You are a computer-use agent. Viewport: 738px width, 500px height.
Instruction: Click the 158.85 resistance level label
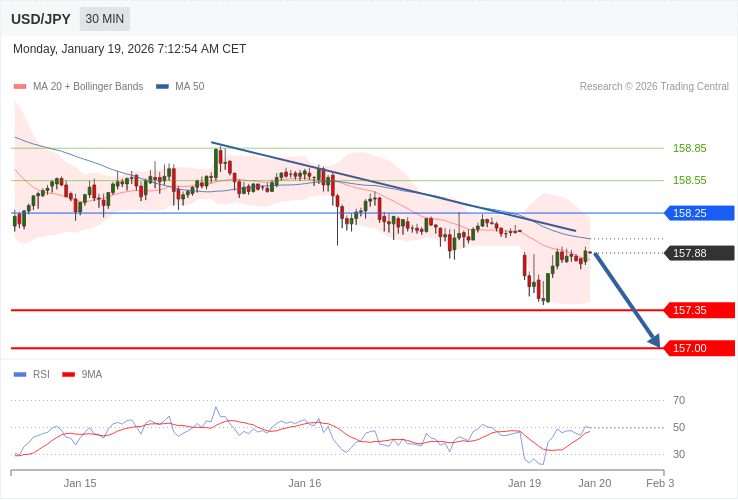tap(689, 148)
